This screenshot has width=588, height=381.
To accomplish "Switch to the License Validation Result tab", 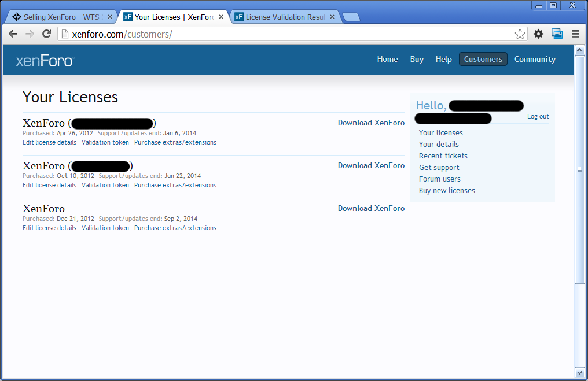I will [x=285, y=17].
